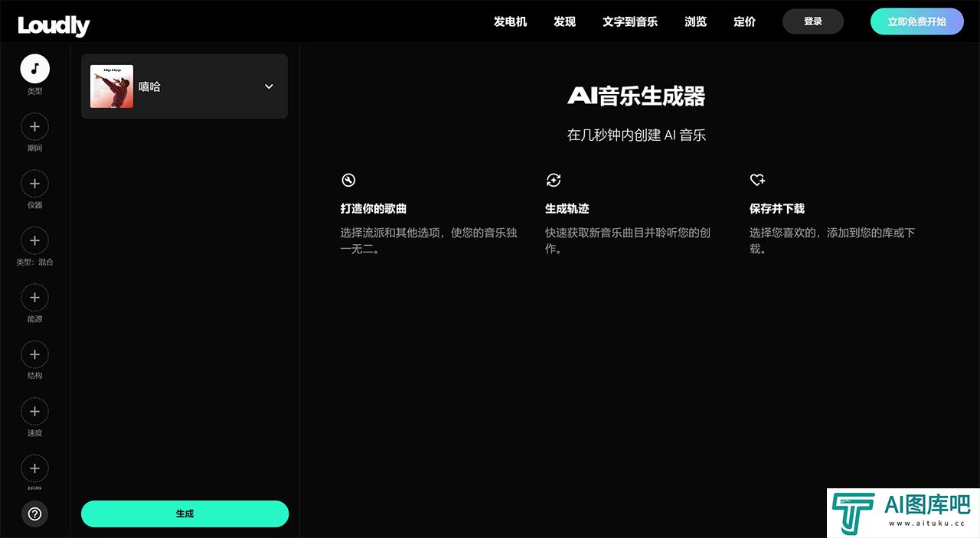
Task: Open the 速度 tempo plus icon
Action: point(34,412)
